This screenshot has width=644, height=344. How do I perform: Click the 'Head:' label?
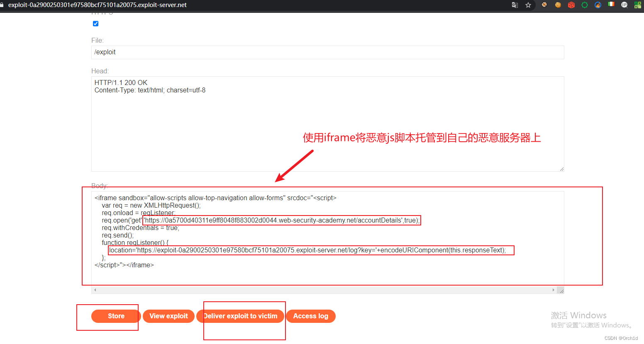click(x=100, y=71)
